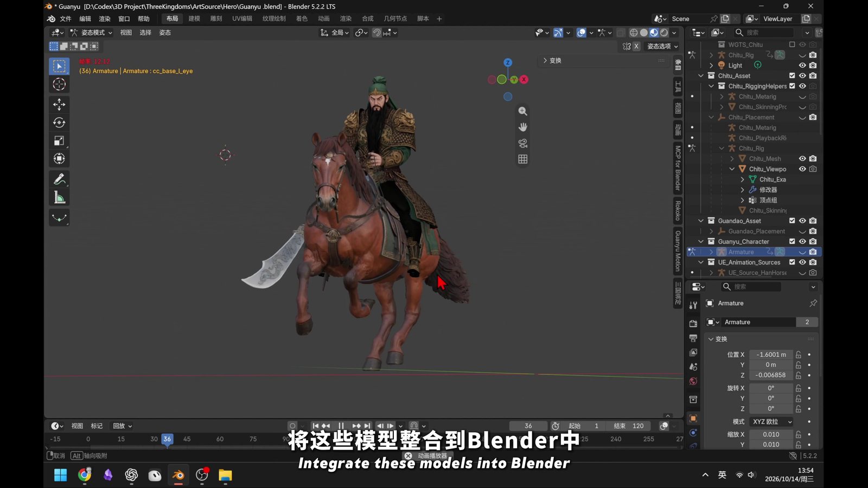This screenshot has height=488, width=868.
Task: Open the transform orientation global dropdown
Action: pyautogui.click(x=335, y=33)
